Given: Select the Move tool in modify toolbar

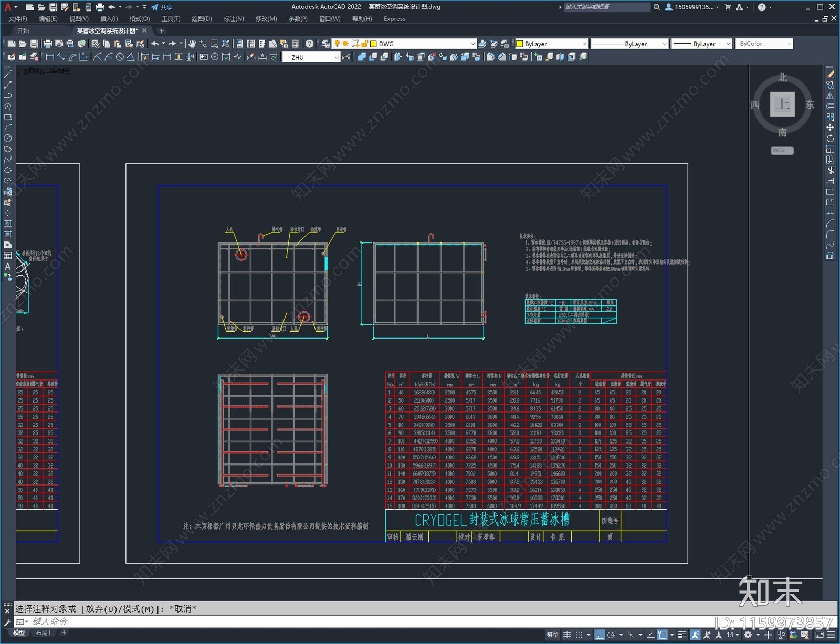Looking at the screenshot, I should click(x=830, y=128).
